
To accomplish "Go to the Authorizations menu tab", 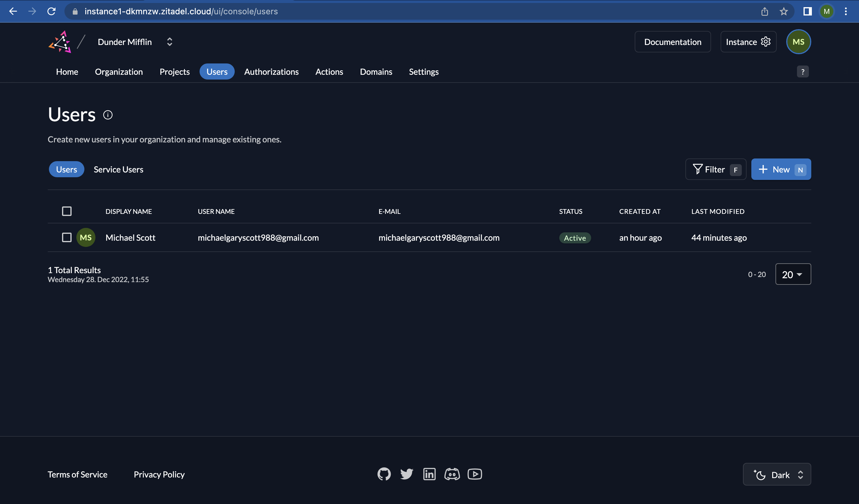I will pos(271,72).
